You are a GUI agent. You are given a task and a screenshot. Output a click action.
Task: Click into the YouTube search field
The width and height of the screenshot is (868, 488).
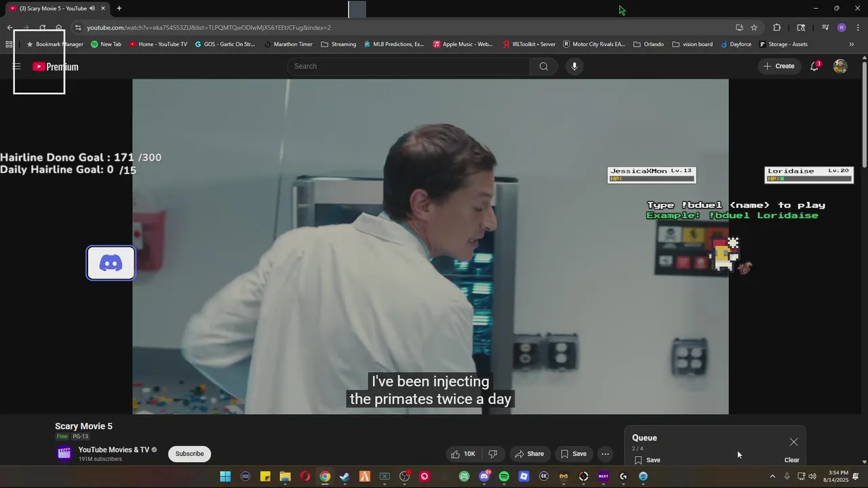point(409,66)
